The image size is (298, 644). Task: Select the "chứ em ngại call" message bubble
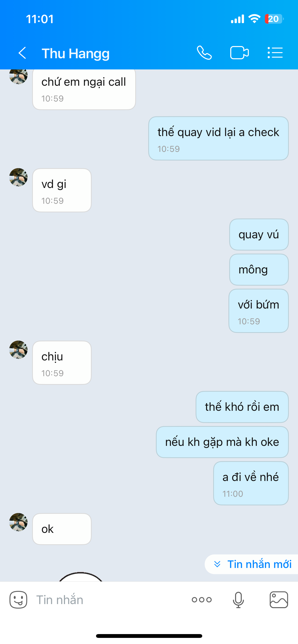click(x=84, y=89)
